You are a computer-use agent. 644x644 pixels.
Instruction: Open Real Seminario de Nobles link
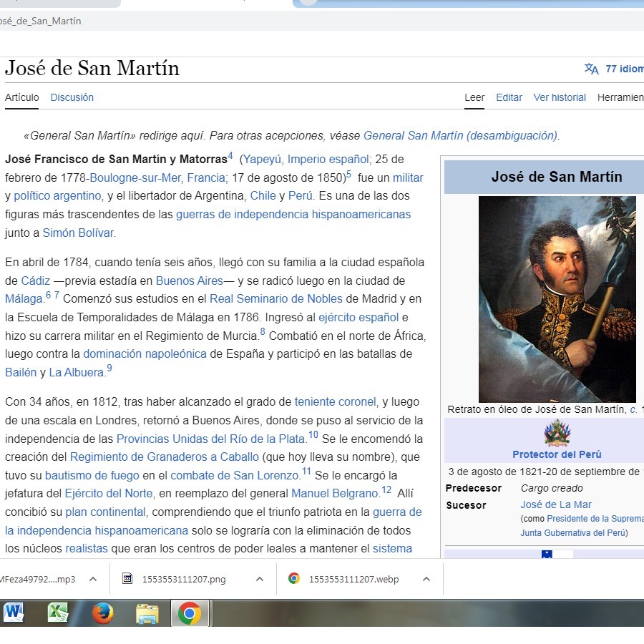pos(276,299)
